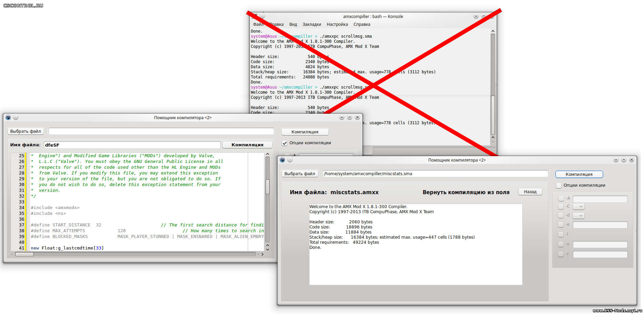Viewport: 644px width, 314px height.
Task: Click Выбрать файл in the miscstats window
Action: click(x=300, y=174)
